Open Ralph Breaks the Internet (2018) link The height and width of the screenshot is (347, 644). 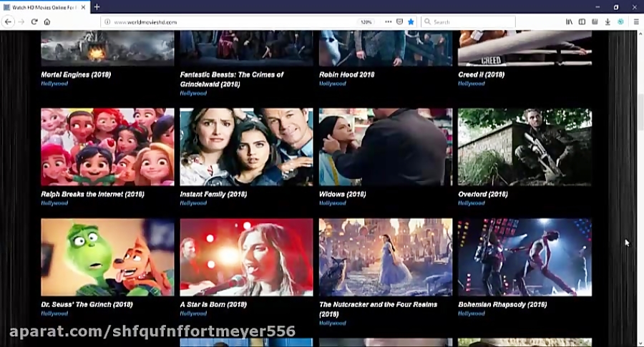pyautogui.click(x=92, y=194)
